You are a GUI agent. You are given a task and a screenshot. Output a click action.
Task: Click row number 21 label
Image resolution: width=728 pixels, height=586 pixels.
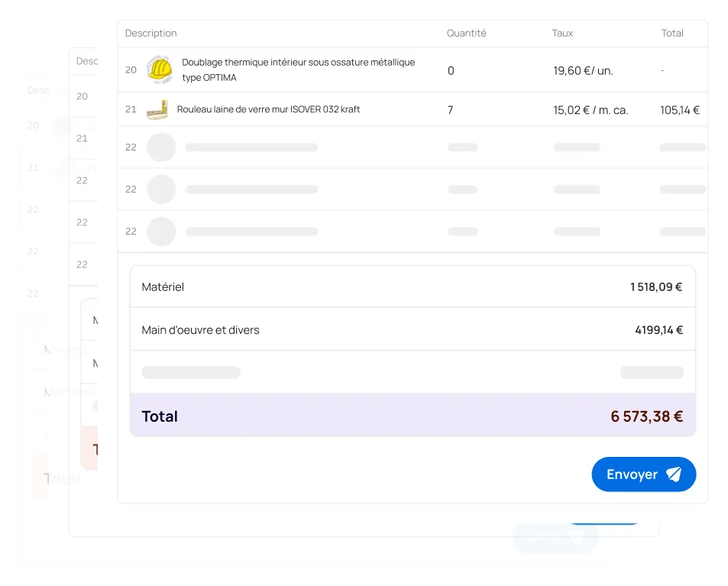click(131, 109)
